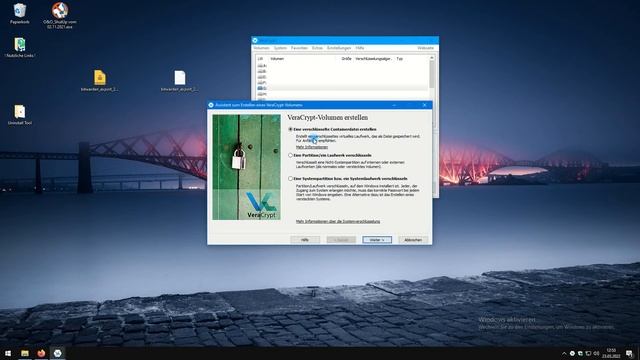Open the notification center icon

pos(629,353)
